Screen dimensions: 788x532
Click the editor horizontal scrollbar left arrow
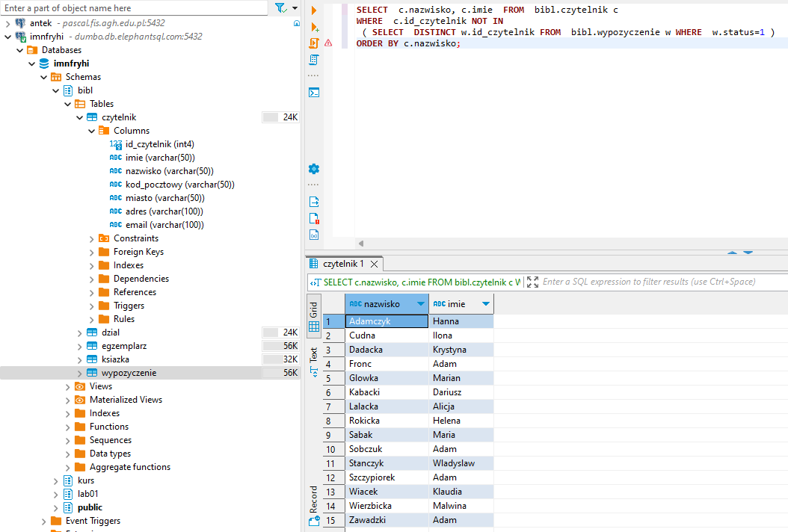pos(361,244)
